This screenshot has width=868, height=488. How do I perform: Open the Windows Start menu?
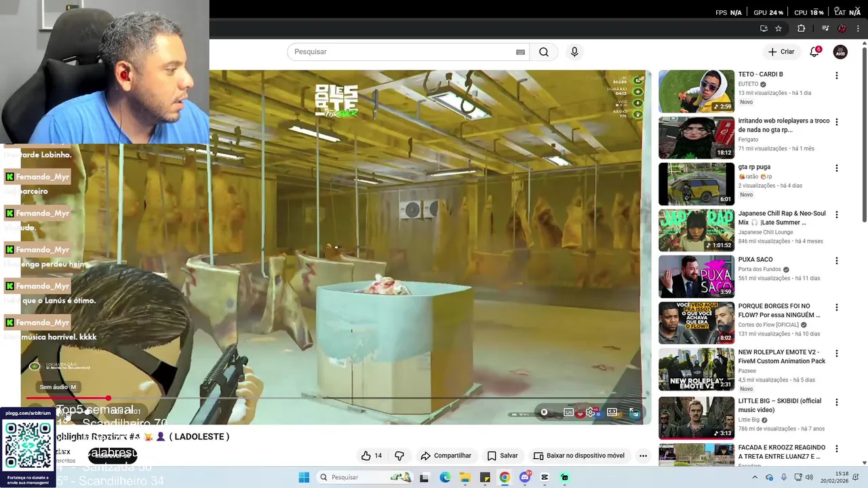coord(304,477)
